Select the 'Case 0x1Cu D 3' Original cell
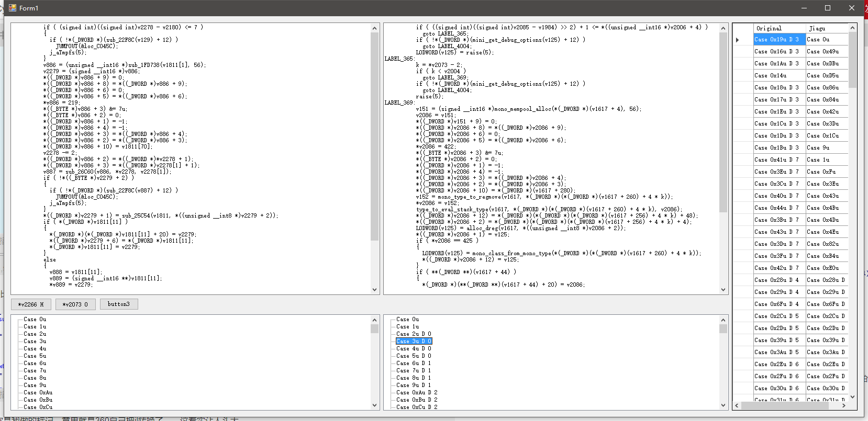 [779, 124]
